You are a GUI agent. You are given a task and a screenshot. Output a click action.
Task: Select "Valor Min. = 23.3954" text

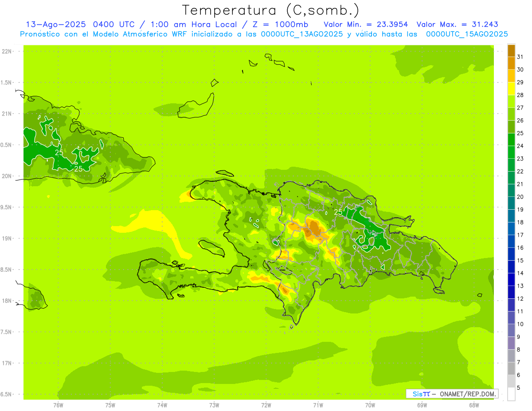366,24
